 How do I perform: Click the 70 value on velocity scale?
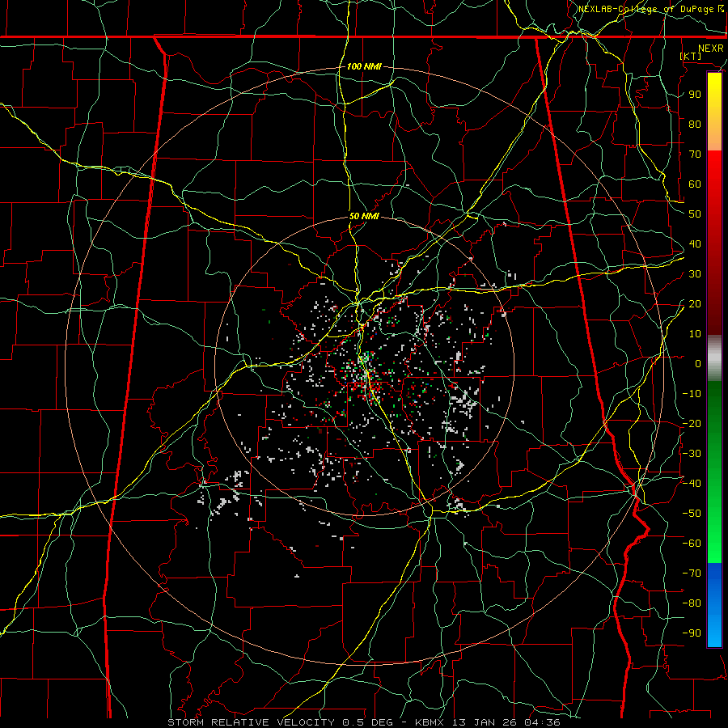(695, 154)
